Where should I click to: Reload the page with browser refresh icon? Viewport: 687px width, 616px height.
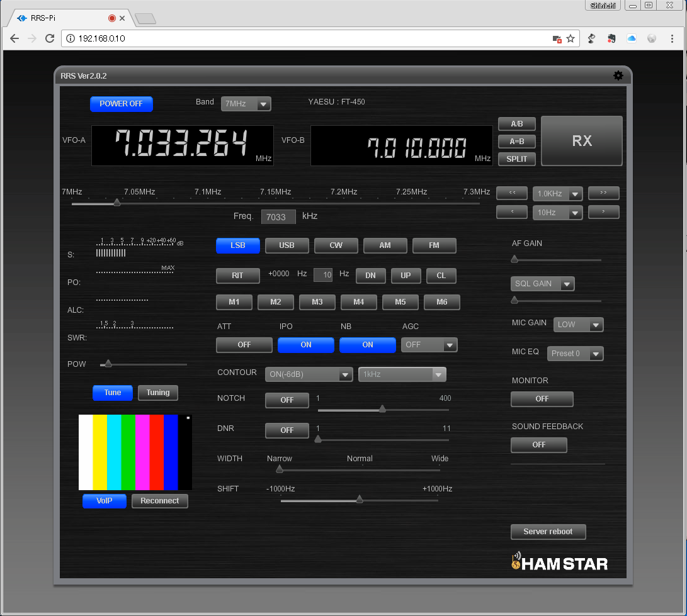[50, 38]
